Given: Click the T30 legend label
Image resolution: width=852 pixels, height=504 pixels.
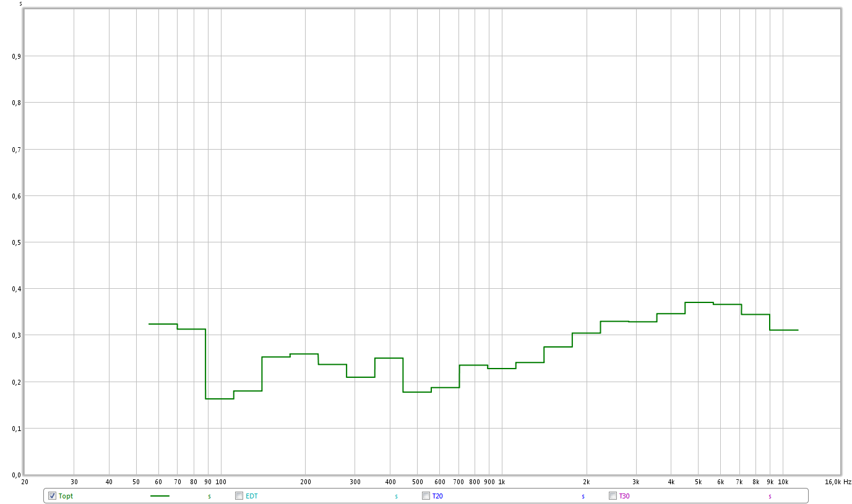Looking at the screenshot, I should tap(624, 496).
